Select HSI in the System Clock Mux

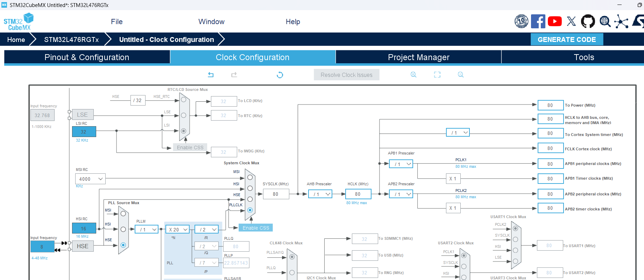(x=250, y=188)
